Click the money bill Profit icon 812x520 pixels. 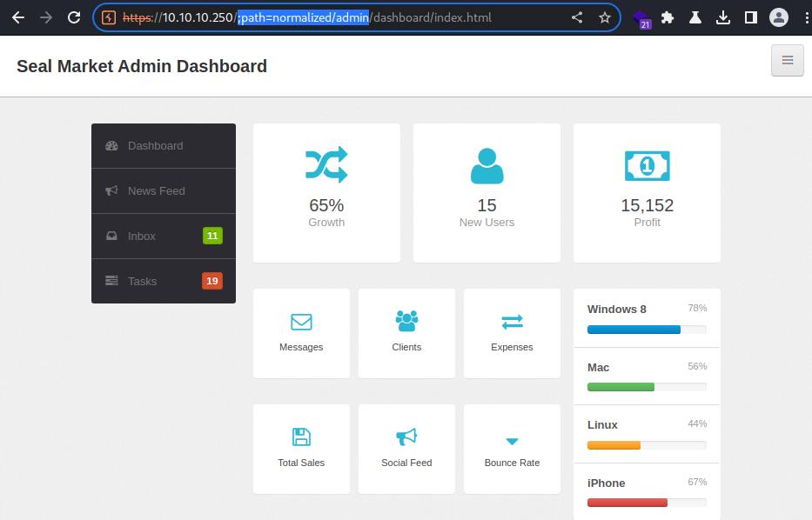[648, 165]
